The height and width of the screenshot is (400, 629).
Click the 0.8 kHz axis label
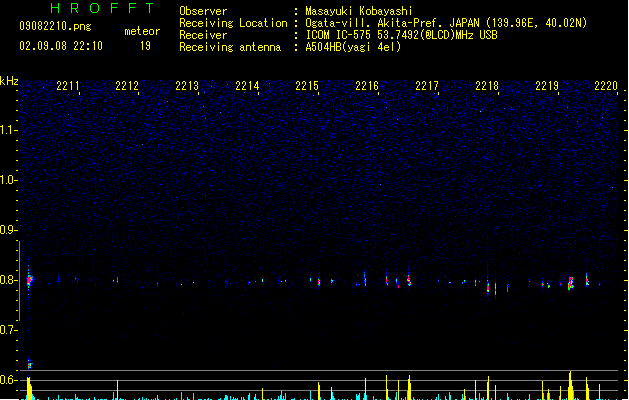(8, 280)
